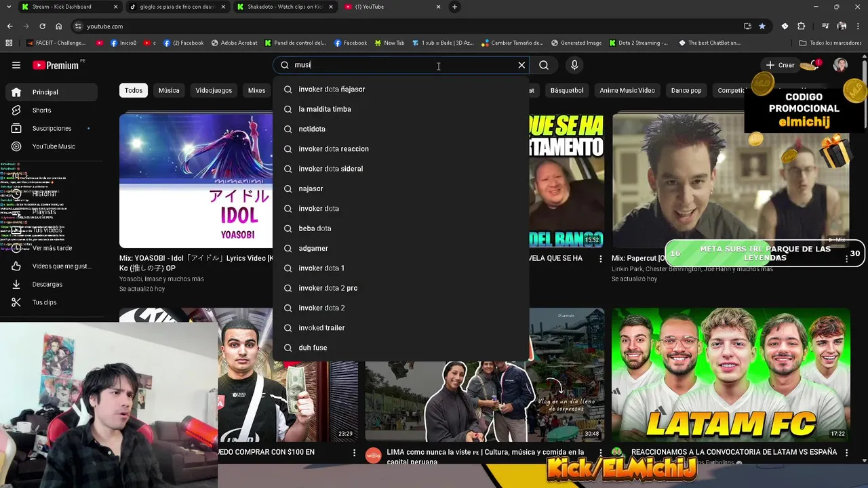Choose suggestion invoker dota 1
The width and height of the screenshot is (868, 488).
400,268
